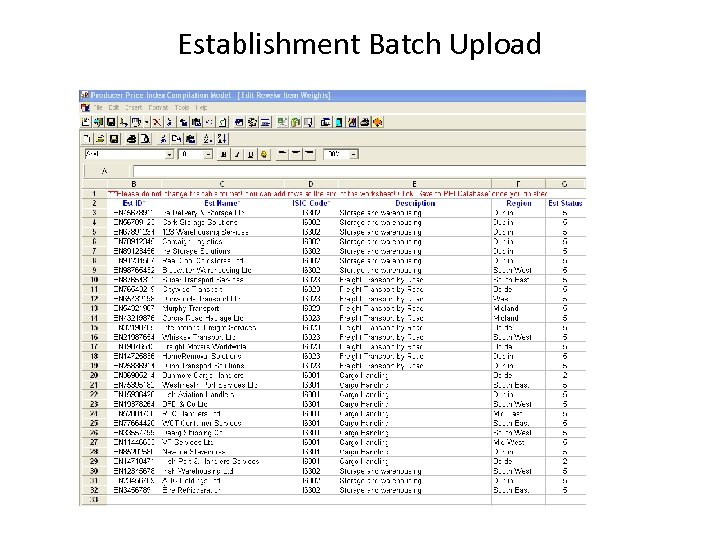The width and height of the screenshot is (720, 540).
Task: Open the zoom percentage dropdown
Action: 354,154
